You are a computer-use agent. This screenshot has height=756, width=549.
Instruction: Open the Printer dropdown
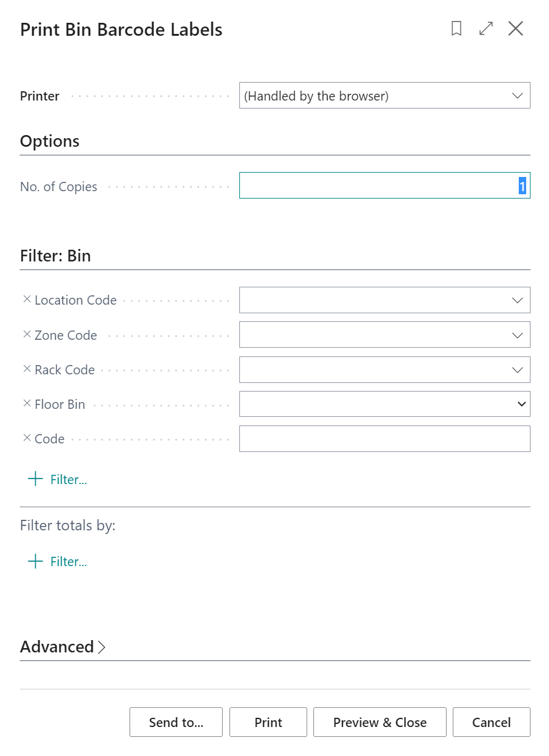tap(517, 96)
